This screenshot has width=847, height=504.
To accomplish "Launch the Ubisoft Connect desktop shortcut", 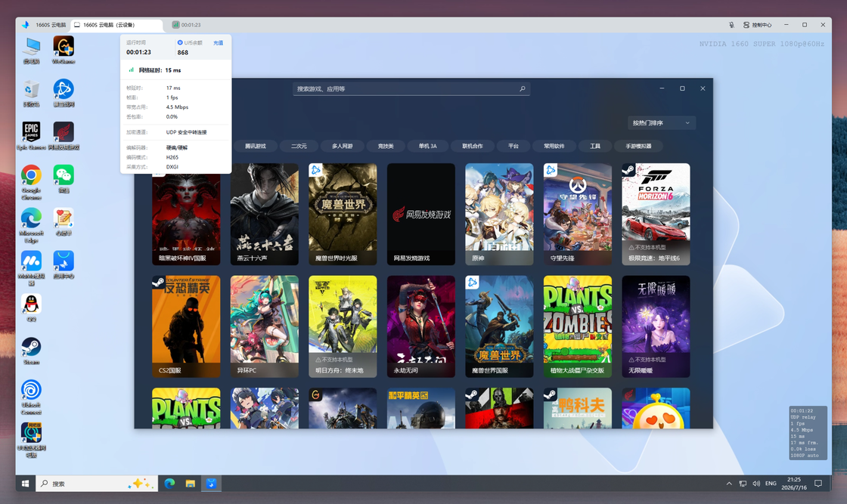I will coord(31,397).
